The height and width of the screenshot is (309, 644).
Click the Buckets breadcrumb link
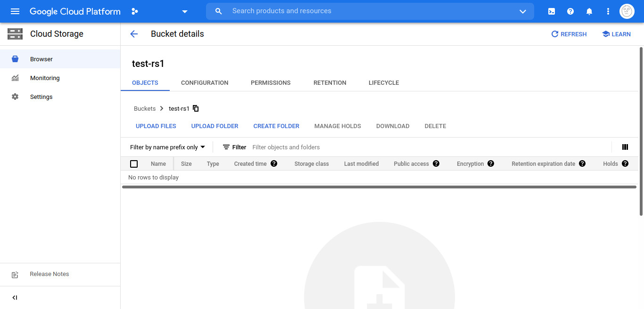(145, 109)
